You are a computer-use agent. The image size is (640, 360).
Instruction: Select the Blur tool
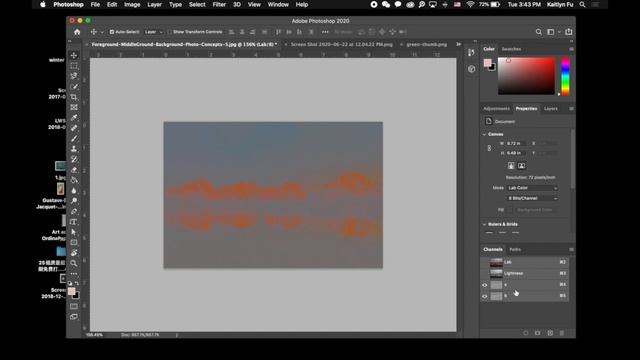point(74,191)
